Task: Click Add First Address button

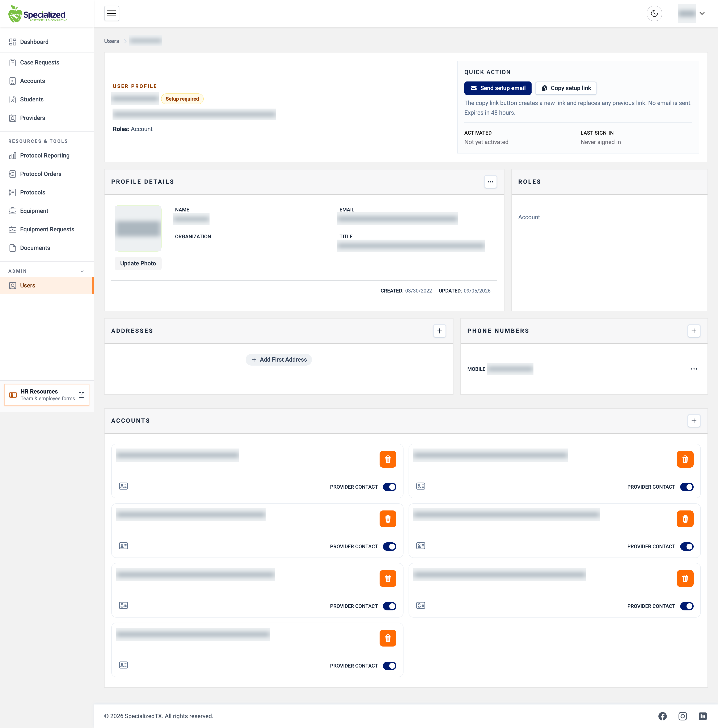Action: (279, 359)
